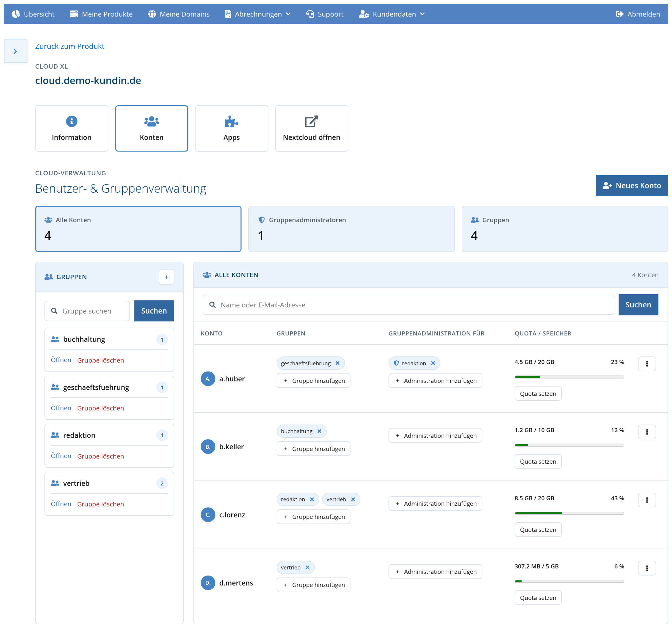The height and width of the screenshot is (628, 672).
Task: Open the buchhaltung group
Action: point(61,359)
